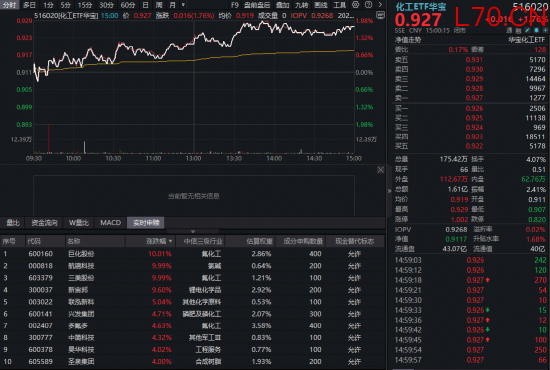Click the 净值走势 link in quote panel
This screenshot has height=370, width=550.
408,40
